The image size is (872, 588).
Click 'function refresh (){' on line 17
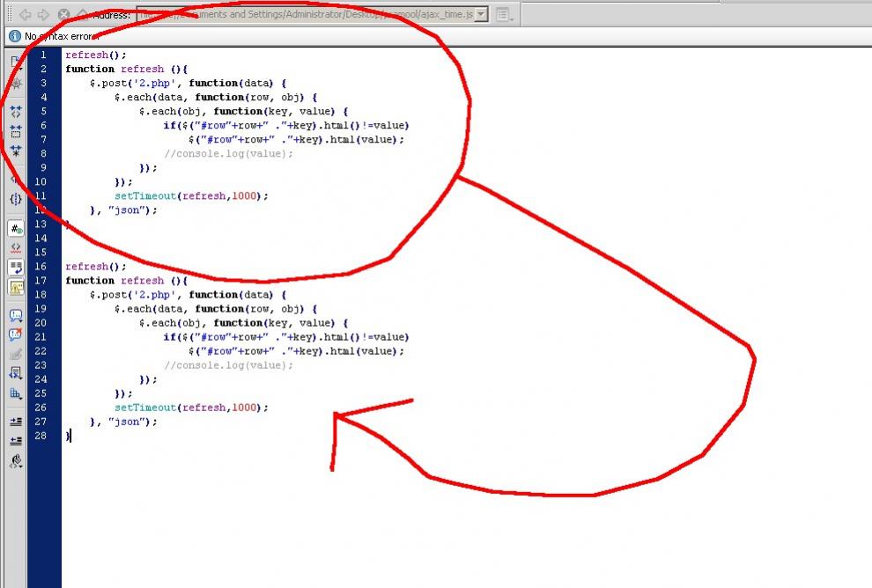(x=126, y=281)
